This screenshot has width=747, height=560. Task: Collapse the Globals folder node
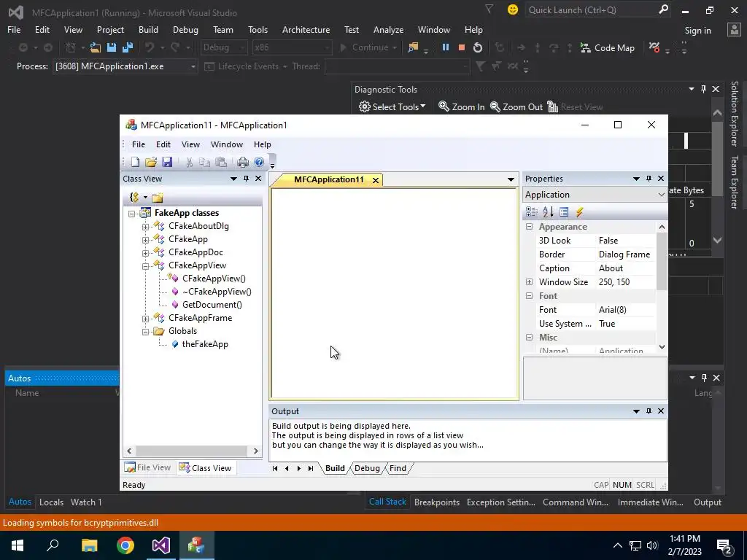click(145, 332)
